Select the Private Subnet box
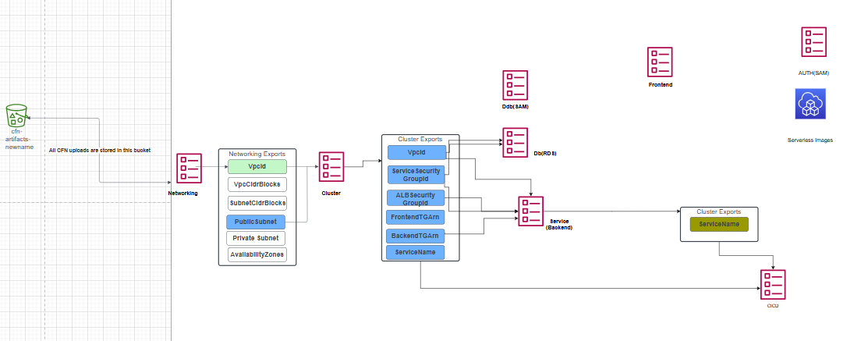 click(x=257, y=238)
